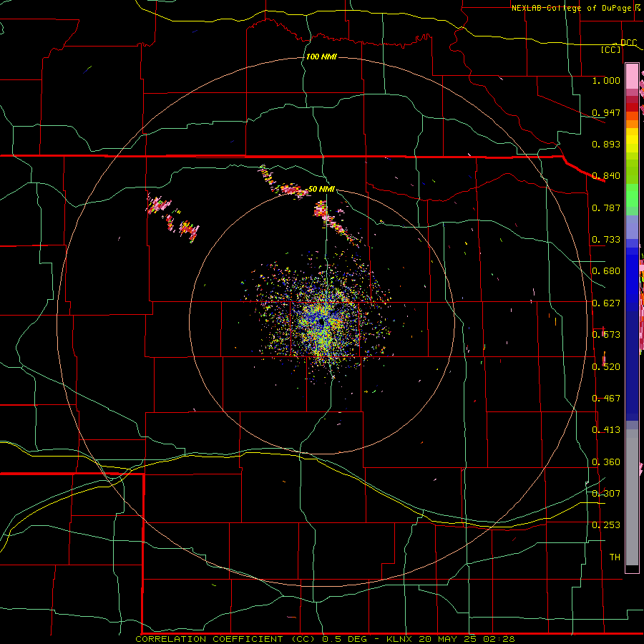This screenshot has width=644, height=644.
Task: Click the 0.520 color scale value
Action: (x=606, y=367)
